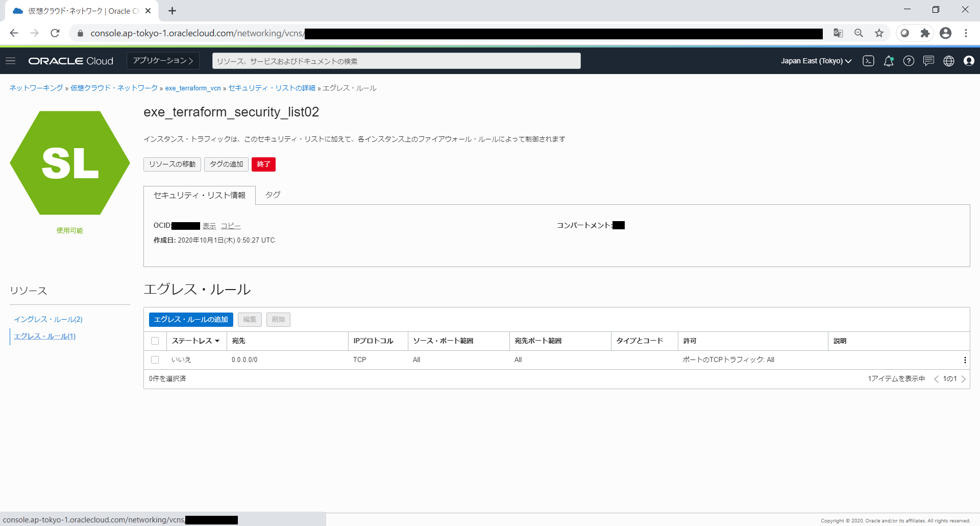Focus the resource and services search field

pyautogui.click(x=396, y=61)
